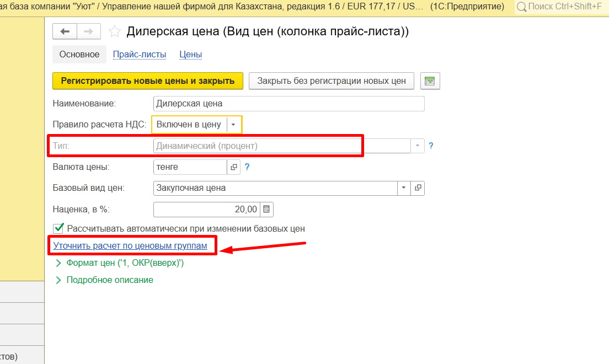Image resolution: width=609 pixels, height=364 pixels.
Task: Click help question mark near Валюта цены
Action: [x=247, y=167]
